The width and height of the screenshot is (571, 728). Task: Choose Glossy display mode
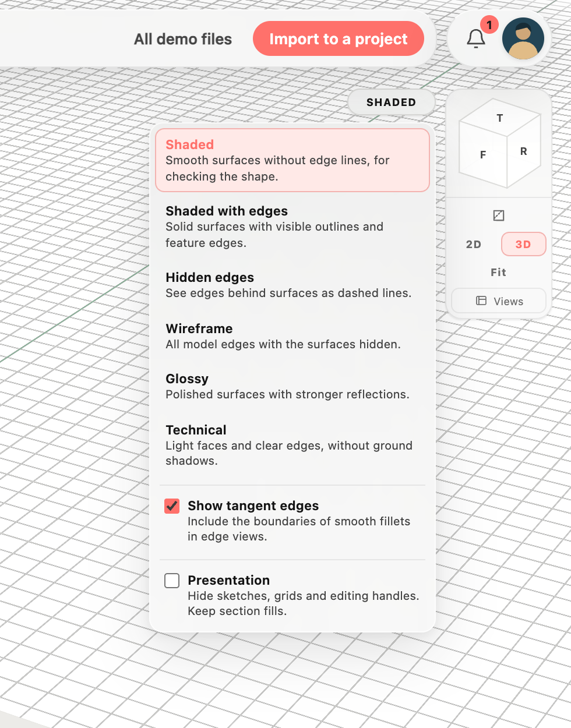292,386
